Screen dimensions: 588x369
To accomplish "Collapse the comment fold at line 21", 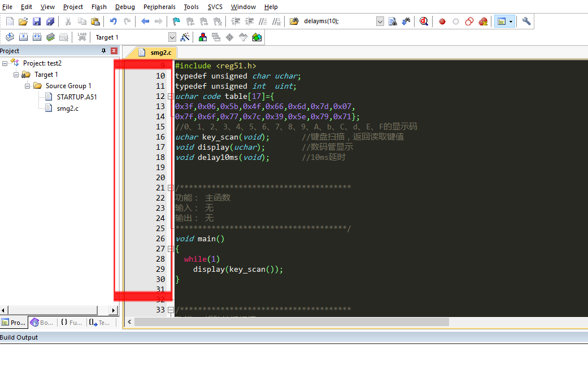I will pyautogui.click(x=170, y=188).
